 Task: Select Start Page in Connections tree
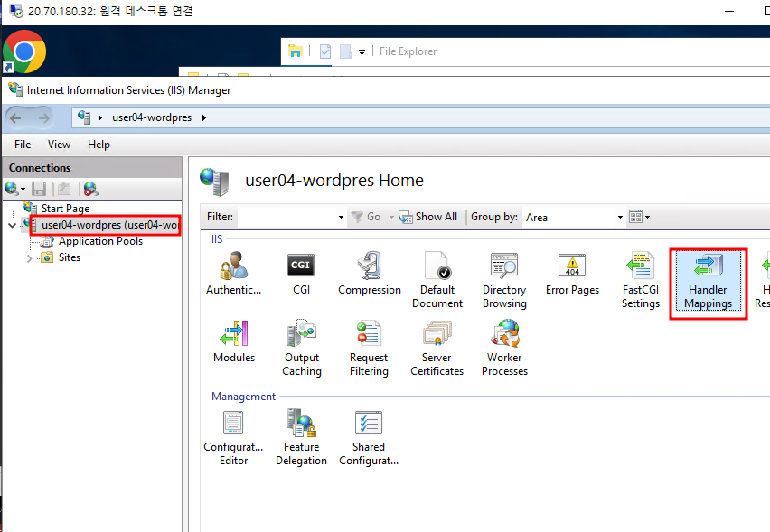click(x=65, y=209)
